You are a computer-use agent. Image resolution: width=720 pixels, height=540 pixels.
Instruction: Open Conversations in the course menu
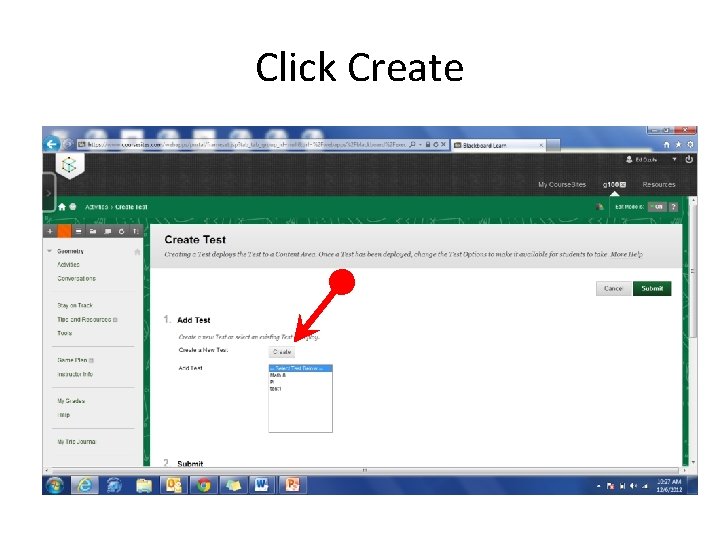click(x=77, y=278)
